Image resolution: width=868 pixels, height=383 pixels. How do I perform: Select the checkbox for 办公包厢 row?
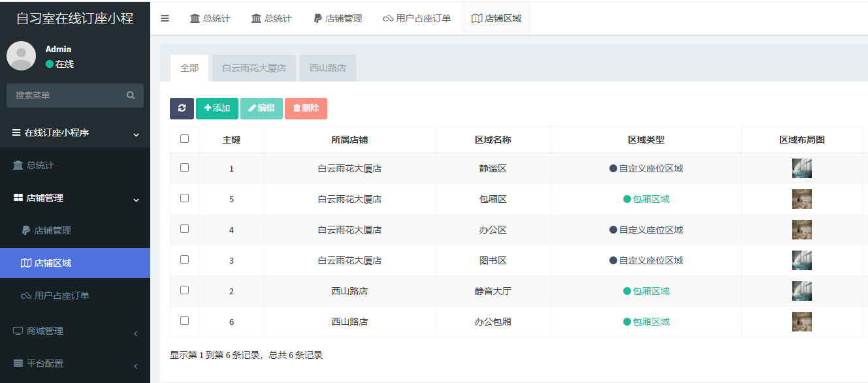(184, 321)
